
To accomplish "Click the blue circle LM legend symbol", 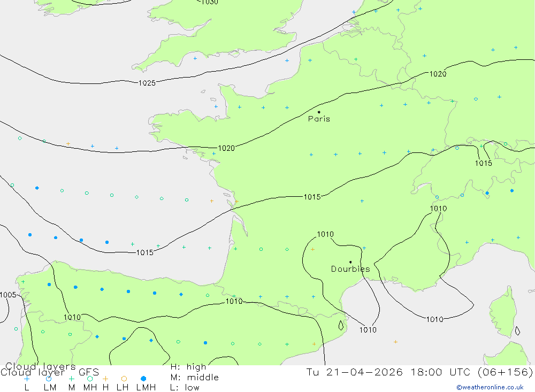I will click(49, 378).
